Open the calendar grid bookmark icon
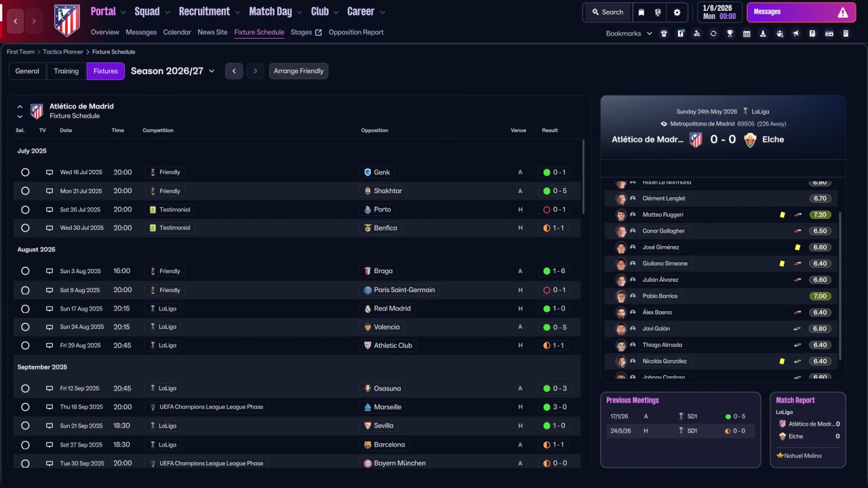 [747, 33]
